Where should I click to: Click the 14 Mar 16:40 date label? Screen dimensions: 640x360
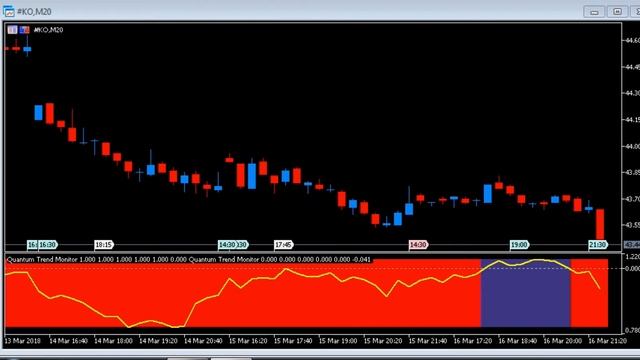pyautogui.click(x=68, y=341)
